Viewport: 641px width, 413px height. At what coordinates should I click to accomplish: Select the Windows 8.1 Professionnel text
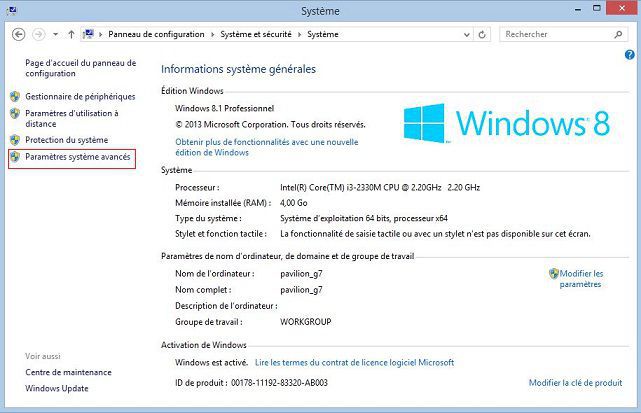224,108
